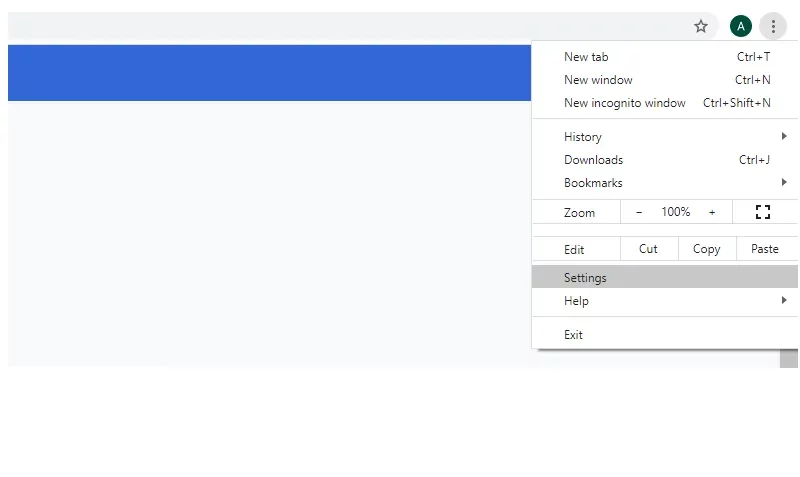Click the address bar field
The image size is (800, 477).
pos(347,26)
